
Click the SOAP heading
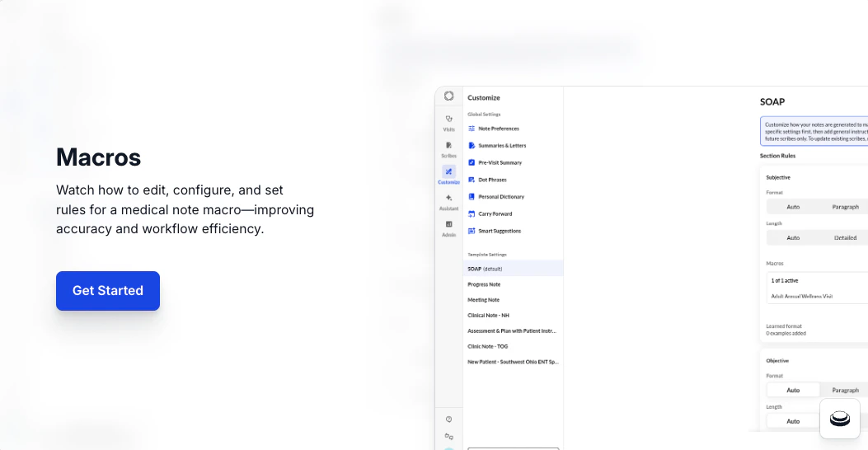[772, 102]
